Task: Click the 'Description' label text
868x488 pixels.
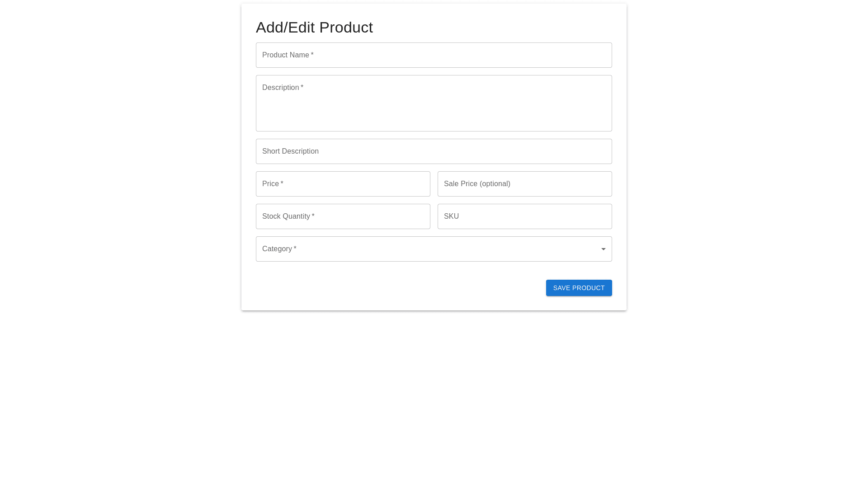Action: coord(280,88)
